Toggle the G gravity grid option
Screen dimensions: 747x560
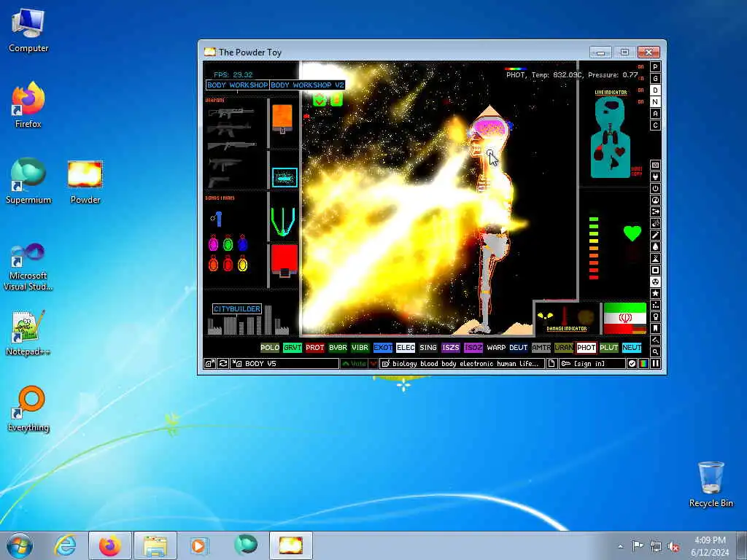click(656, 79)
